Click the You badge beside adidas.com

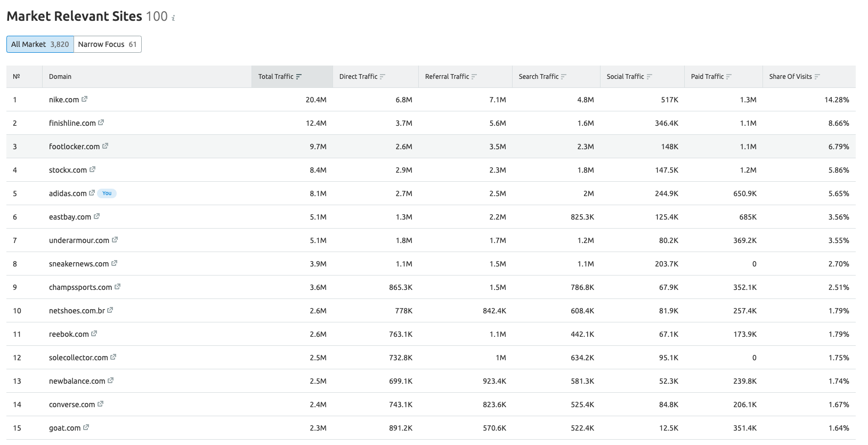(x=107, y=193)
